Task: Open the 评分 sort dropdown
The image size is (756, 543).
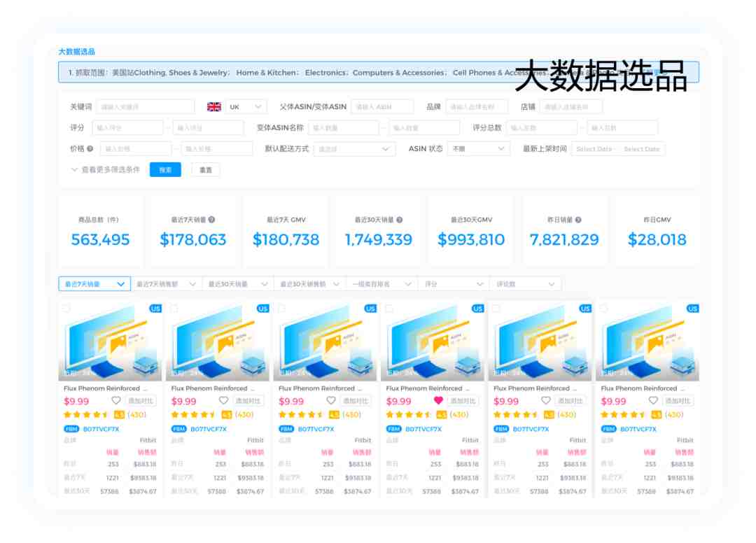Action: coord(454,284)
